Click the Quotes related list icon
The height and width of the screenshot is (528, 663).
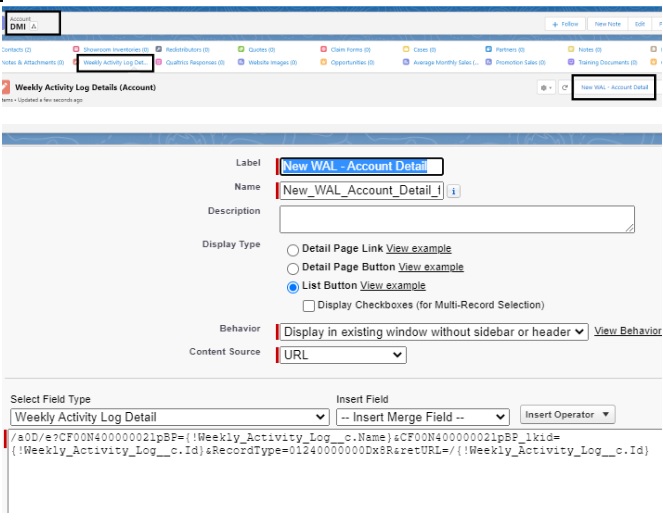pos(241,49)
